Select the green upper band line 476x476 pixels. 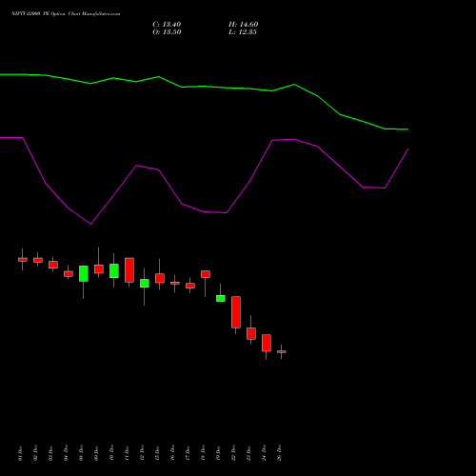pos(203,87)
